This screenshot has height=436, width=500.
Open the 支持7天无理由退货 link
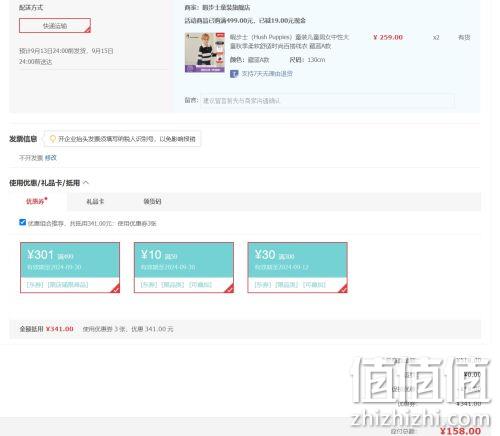click(267, 74)
